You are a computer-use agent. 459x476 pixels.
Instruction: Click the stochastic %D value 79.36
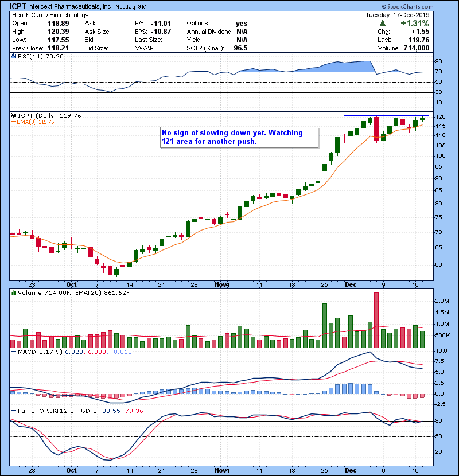(x=134, y=411)
